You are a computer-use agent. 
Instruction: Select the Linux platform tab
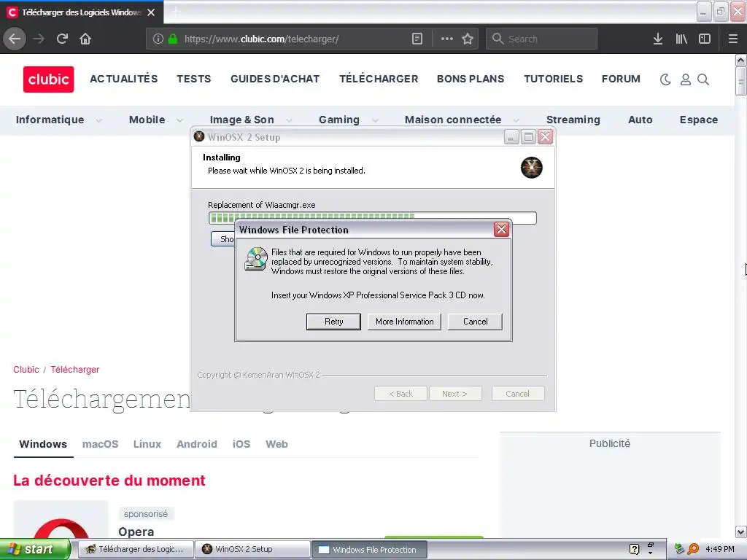[147, 444]
